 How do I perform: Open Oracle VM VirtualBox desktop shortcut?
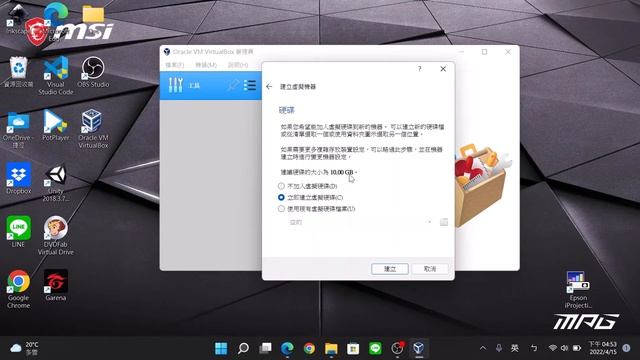tap(93, 129)
